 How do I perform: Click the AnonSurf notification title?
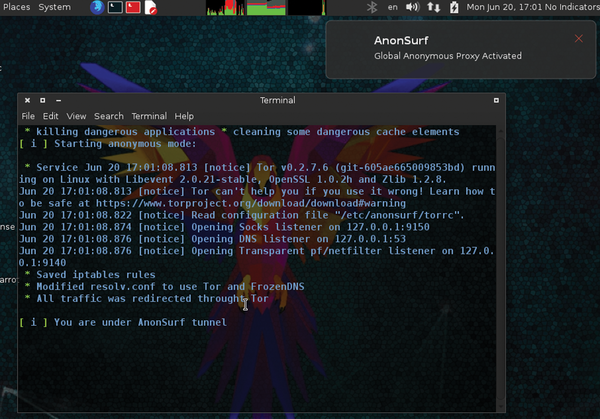tap(401, 40)
